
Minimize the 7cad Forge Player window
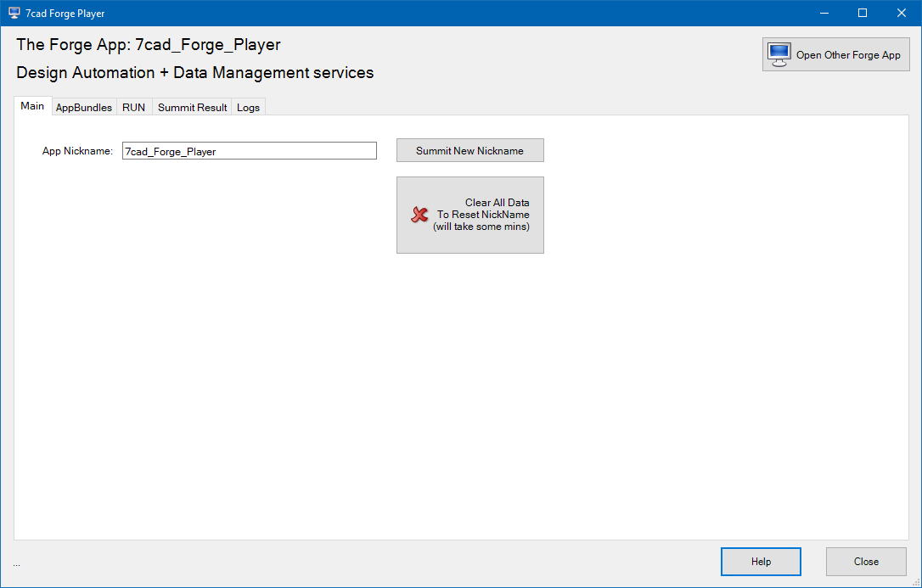pyautogui.click(x=824, y=13)
